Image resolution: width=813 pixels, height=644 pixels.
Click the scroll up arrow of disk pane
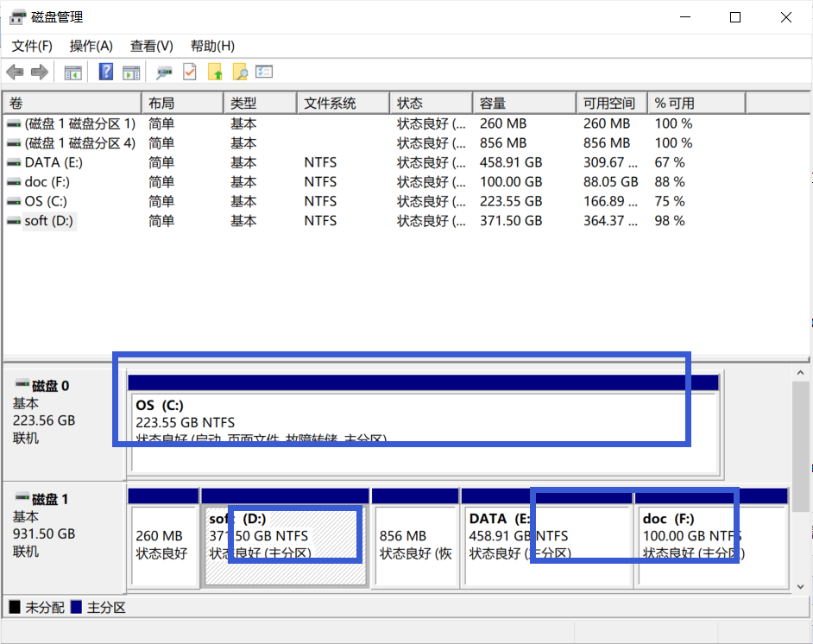click(801, 373)
